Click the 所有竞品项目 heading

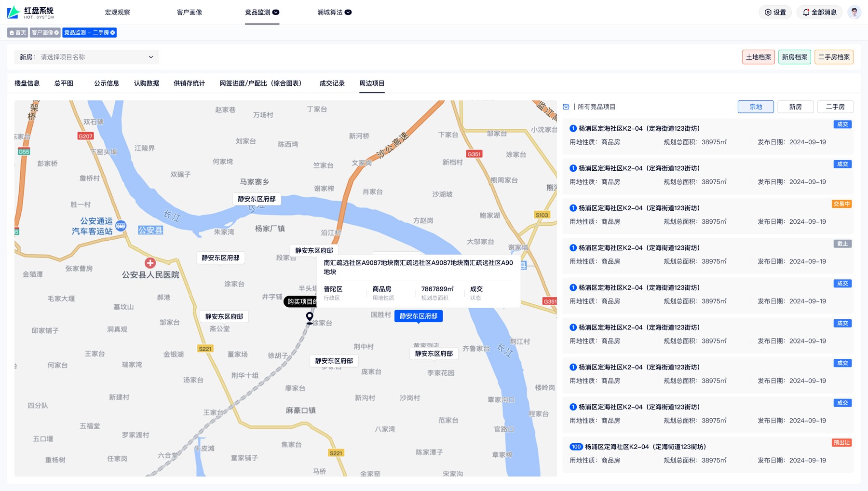597,107
